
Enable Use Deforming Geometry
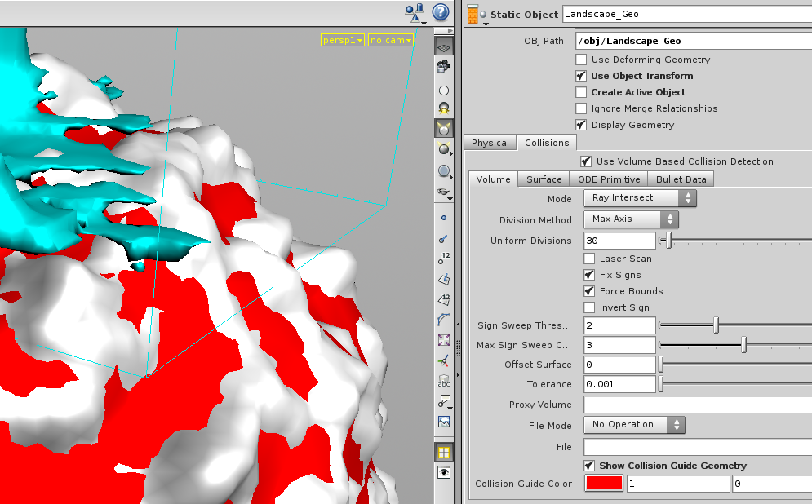click(581, 60)
